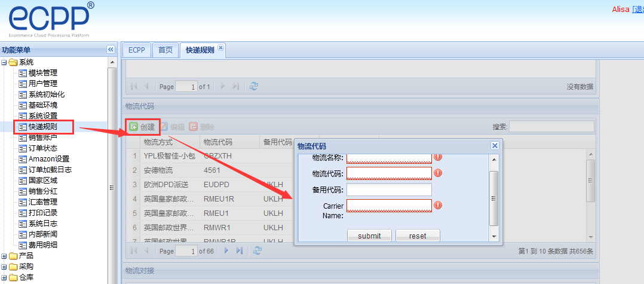The image size is (644, 284).
Task: Click the dialog's vertical scrollbar
Action: point(493,197)
